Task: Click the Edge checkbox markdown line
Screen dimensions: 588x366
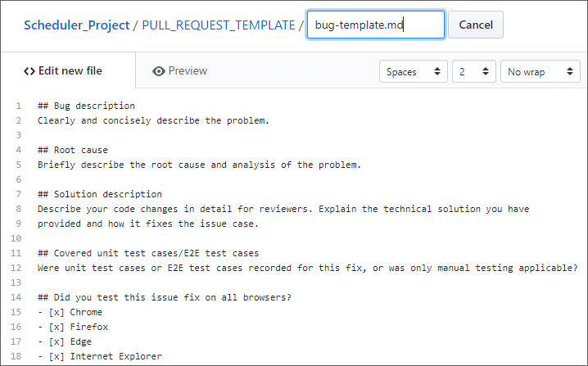Action: pyautogui.click(x=65, y=341)
